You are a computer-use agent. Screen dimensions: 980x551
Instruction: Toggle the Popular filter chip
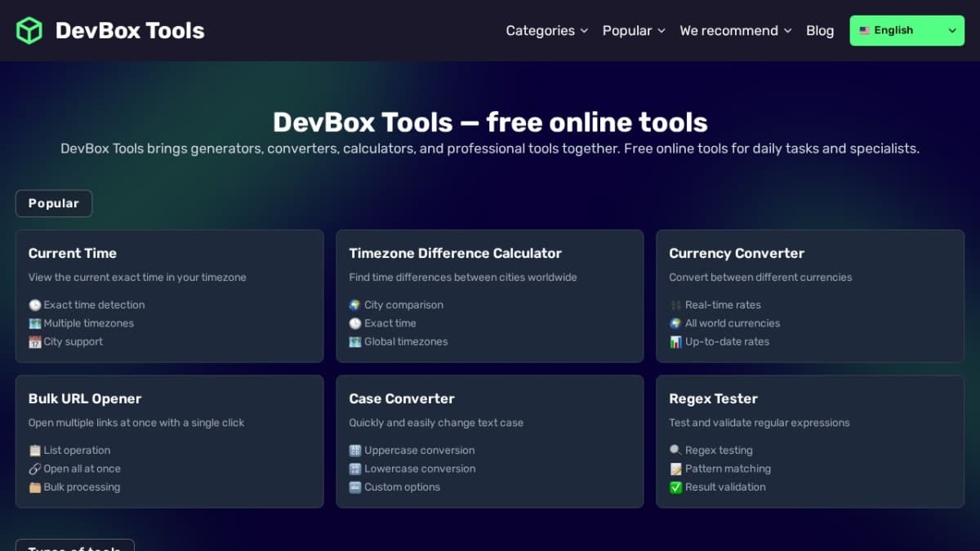54,203
